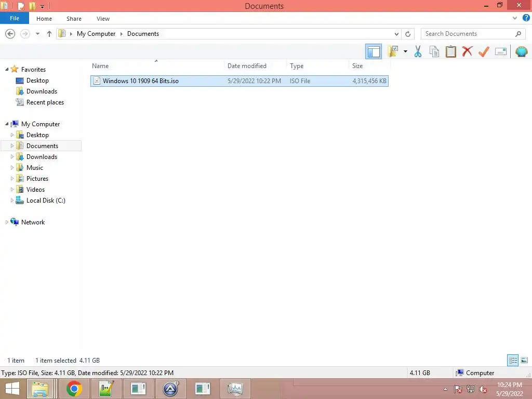Screen dimensions: 532x399
Task: Open the recent locations dropdown arrow
Action: click(x=37, y=34)
